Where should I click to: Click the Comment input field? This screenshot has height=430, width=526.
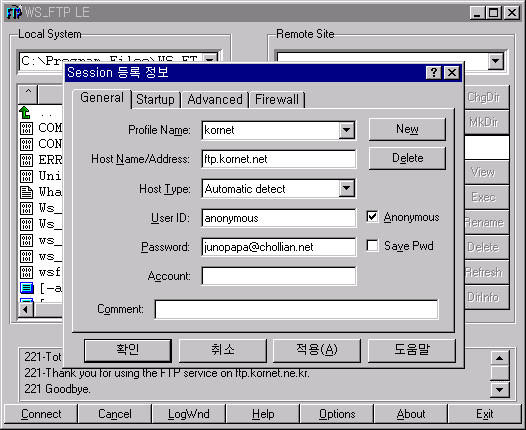(x=296, y=309)
